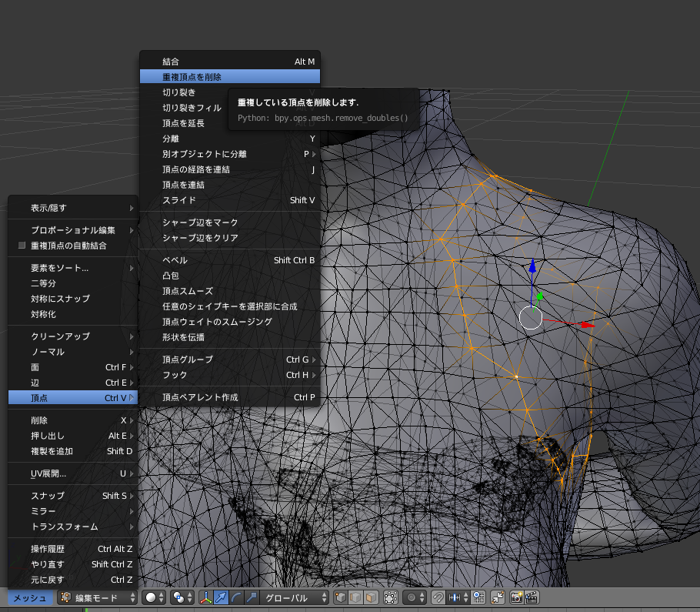Select 分離 (Y) menu entry
The width and height of the screenshot is (700, 612).
click(230, 139)
